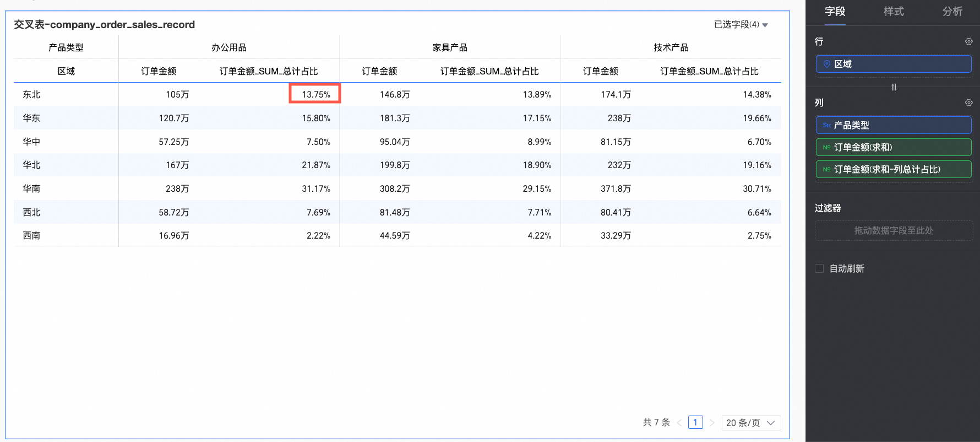Open the 20 条/页 page size dropdown
The image size is (980, 442).
750,423
